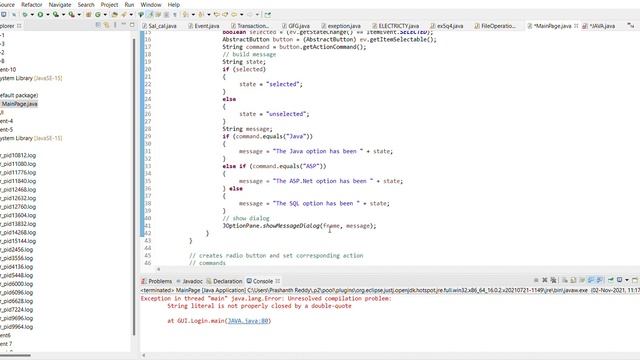Open the Run button dropdown arrow

(48, 15)
